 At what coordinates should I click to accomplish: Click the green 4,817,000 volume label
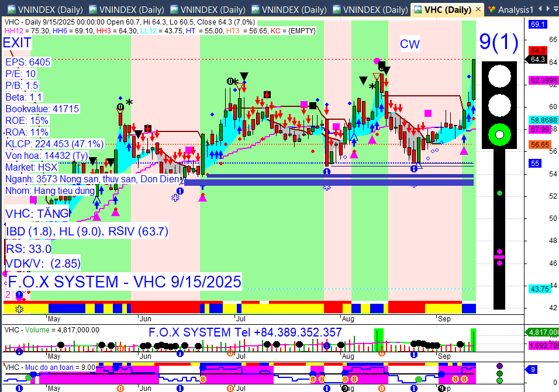coord(543,332)
